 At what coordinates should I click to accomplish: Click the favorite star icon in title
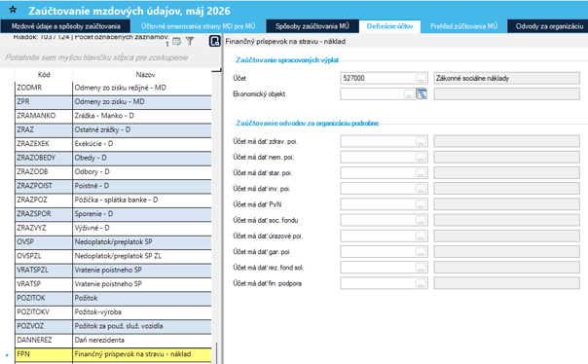pos(13,10)
